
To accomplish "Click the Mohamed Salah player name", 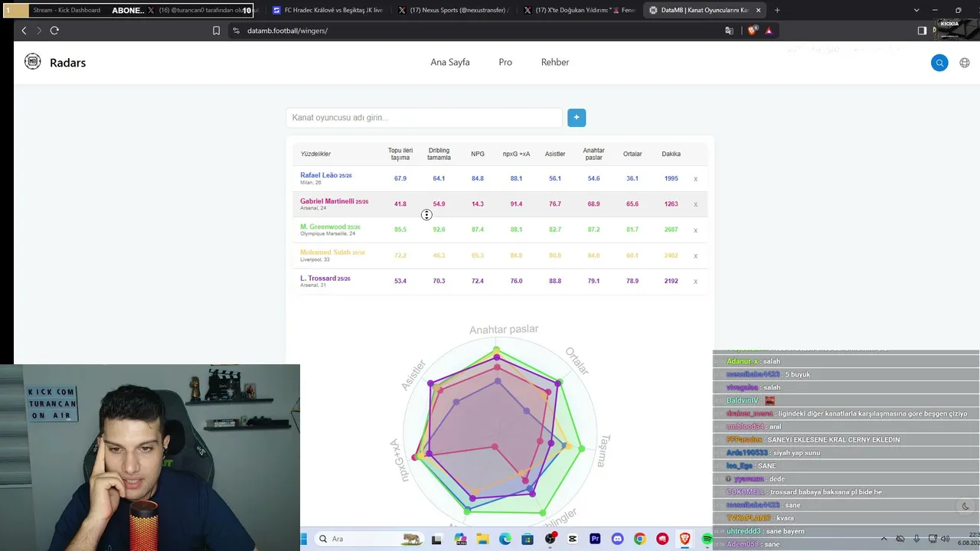I will click(325, 252).
